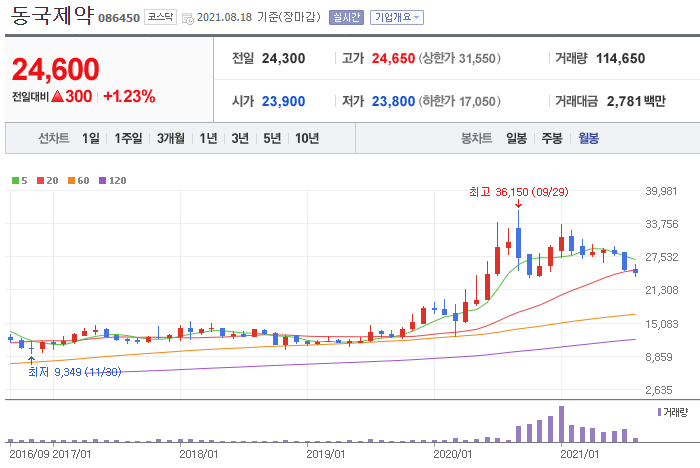Click the 거래대금 value 2,781 백만
Viewport: 700px width, 468px height.
[x=636, y=101]
